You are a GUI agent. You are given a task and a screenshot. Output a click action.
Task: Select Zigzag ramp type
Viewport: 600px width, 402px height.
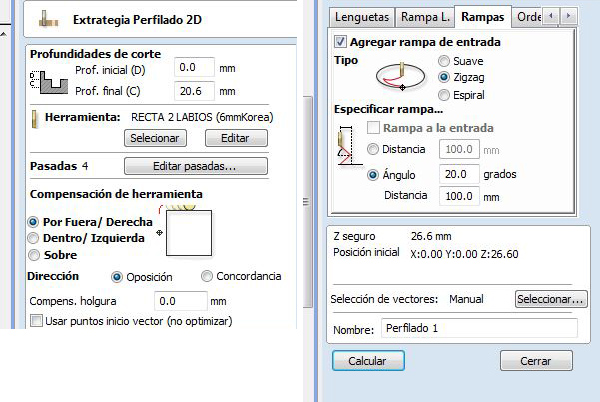(443, 77)
